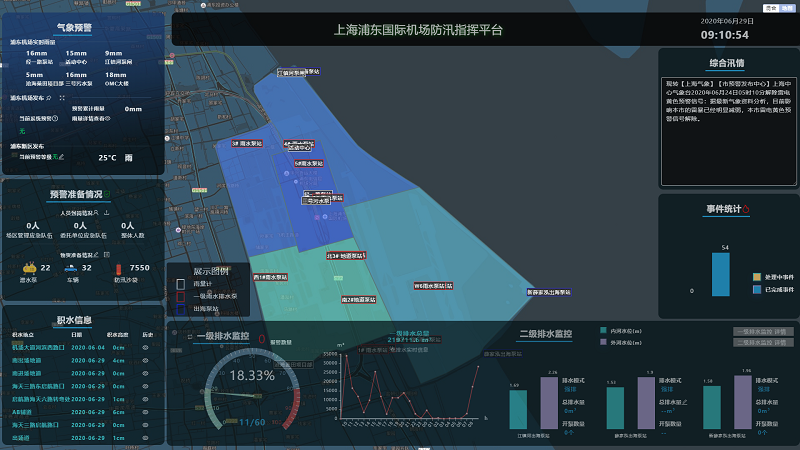The height and width of the screenshot is (450, 800).
Task: Click the shield icon next to 预警准备情况
Action: click(x=108, y=194)
